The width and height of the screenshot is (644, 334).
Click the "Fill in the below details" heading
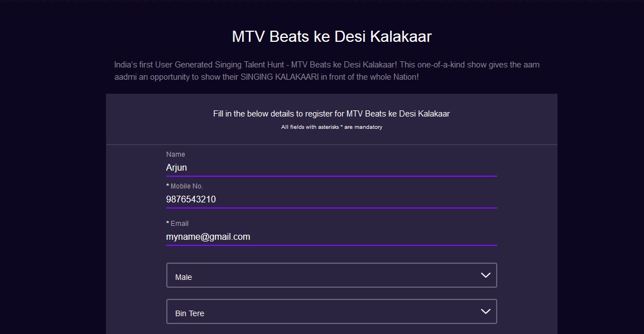click(x=331, y=114)
